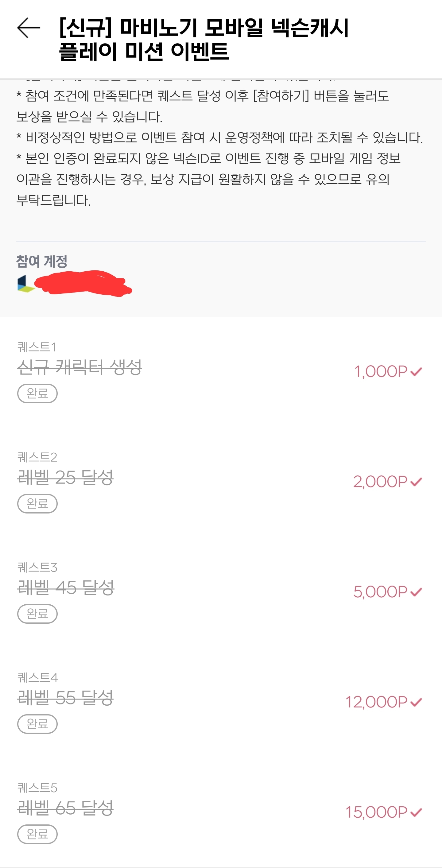
Task: Click checkmark next to 5,000P reward
Action: [x=417, y=592]
